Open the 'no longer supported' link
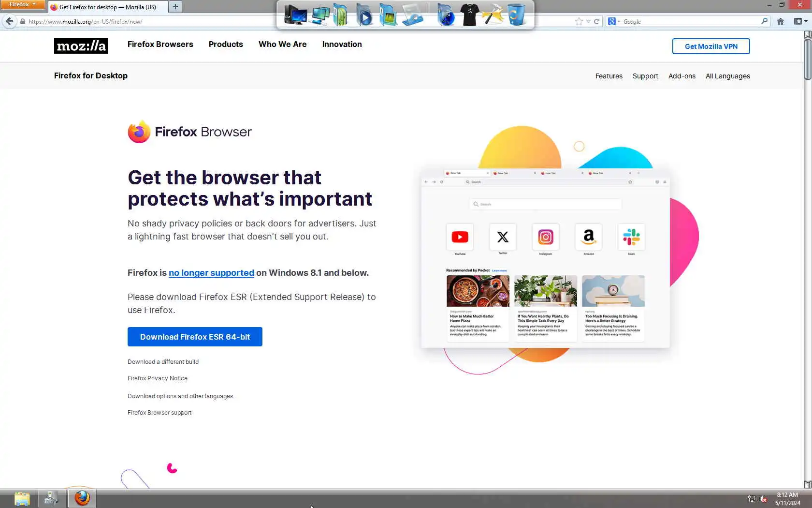The image size is (812, 508). [211, 273]
